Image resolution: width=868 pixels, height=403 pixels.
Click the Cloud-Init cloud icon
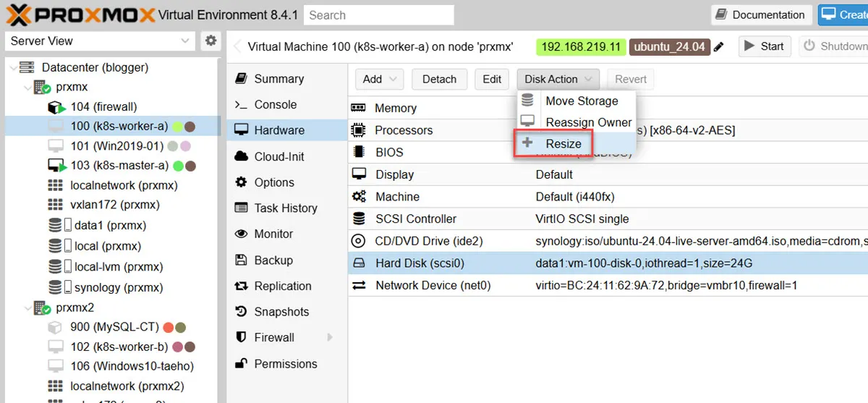point(242,156)
